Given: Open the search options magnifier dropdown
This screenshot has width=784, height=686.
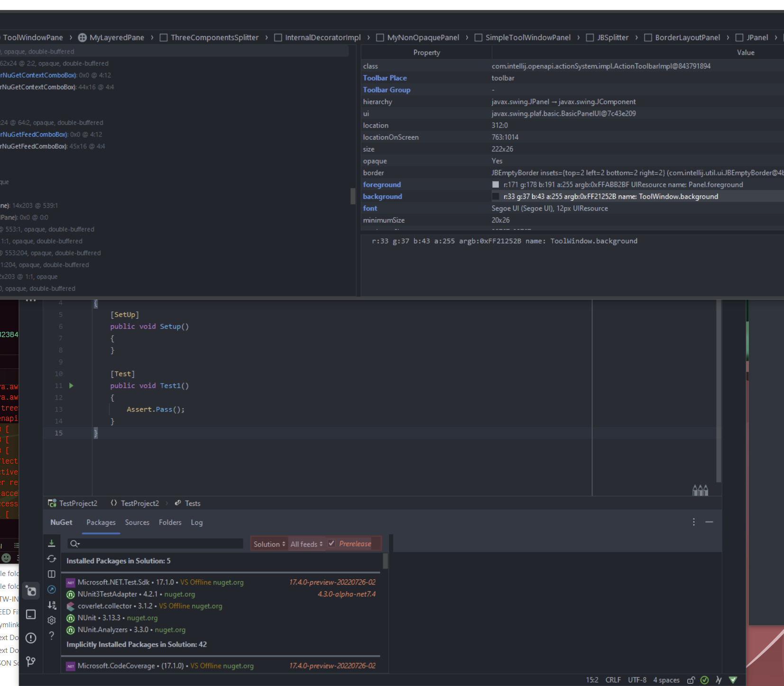Looking at the screenshot, I should (x=75, y=544).
